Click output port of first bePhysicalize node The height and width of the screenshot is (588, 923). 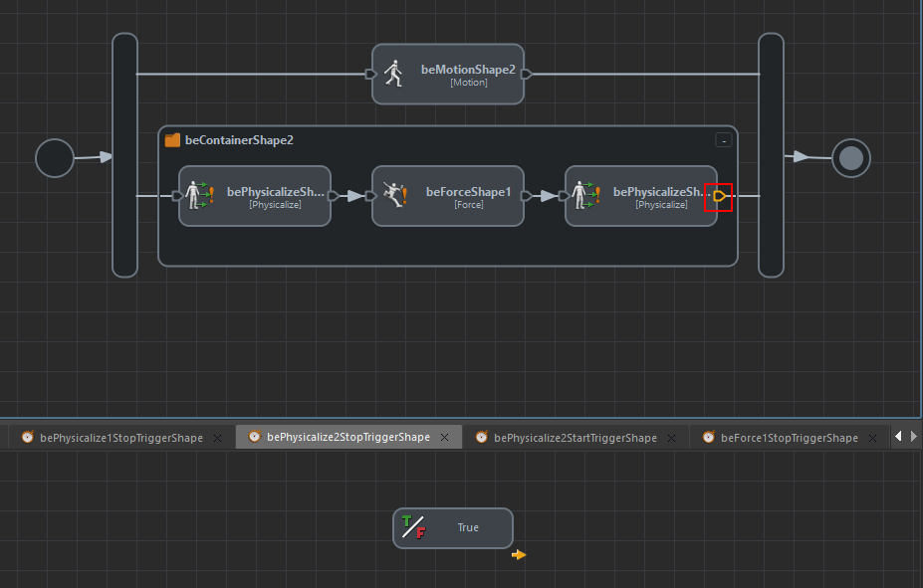[334, 196]
